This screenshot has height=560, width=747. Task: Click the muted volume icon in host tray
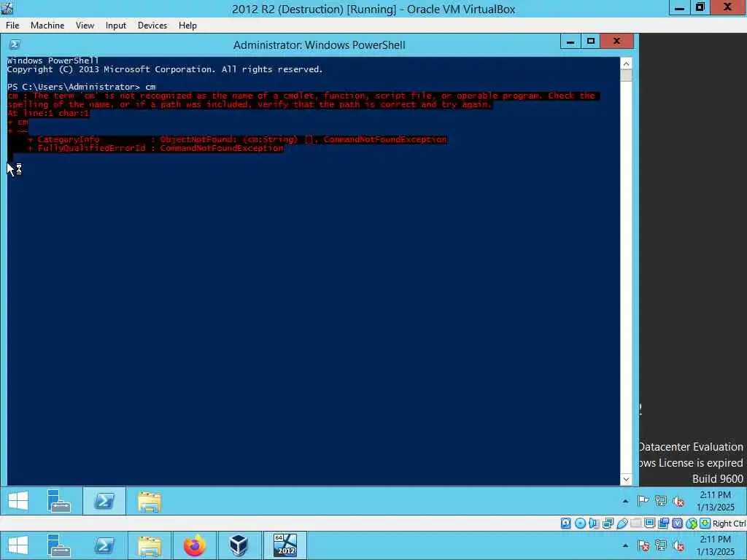click(678, 545)
